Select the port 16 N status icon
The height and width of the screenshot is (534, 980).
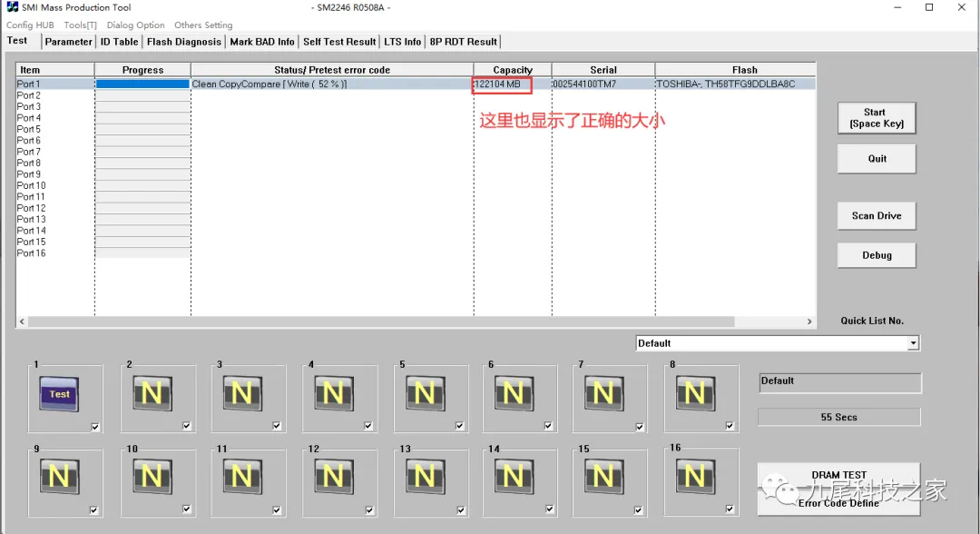(695, 476)
